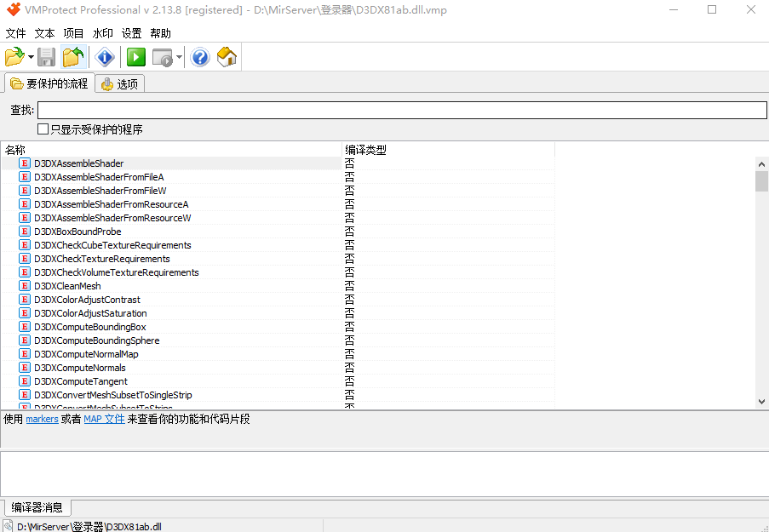769x532 pixels.
Task: Click the Open file toolbar icon
Action: [x=14, y=57]
